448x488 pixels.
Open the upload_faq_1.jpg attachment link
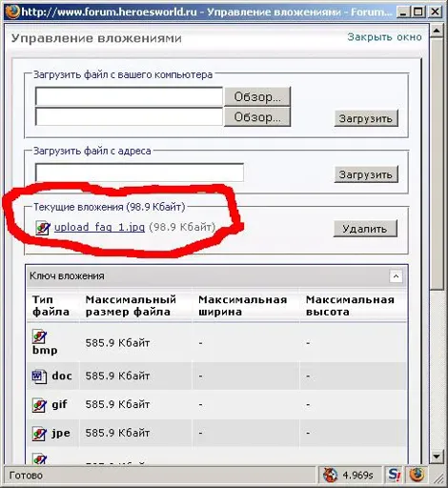point(99,228)
